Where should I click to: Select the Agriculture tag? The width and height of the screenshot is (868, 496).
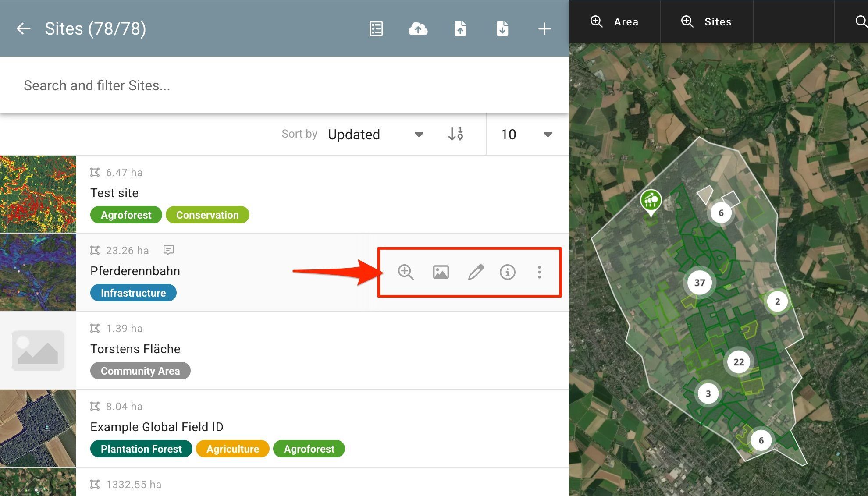coord(233,449)
